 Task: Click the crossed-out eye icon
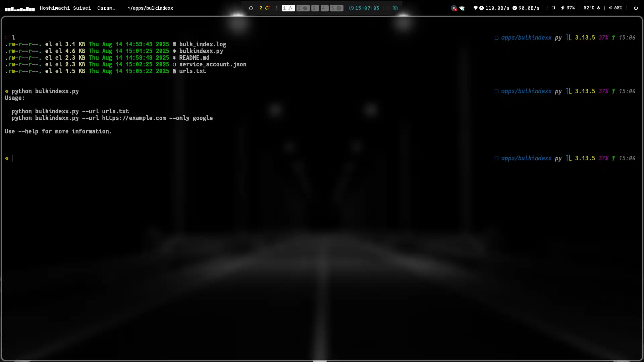coord(395,8)
